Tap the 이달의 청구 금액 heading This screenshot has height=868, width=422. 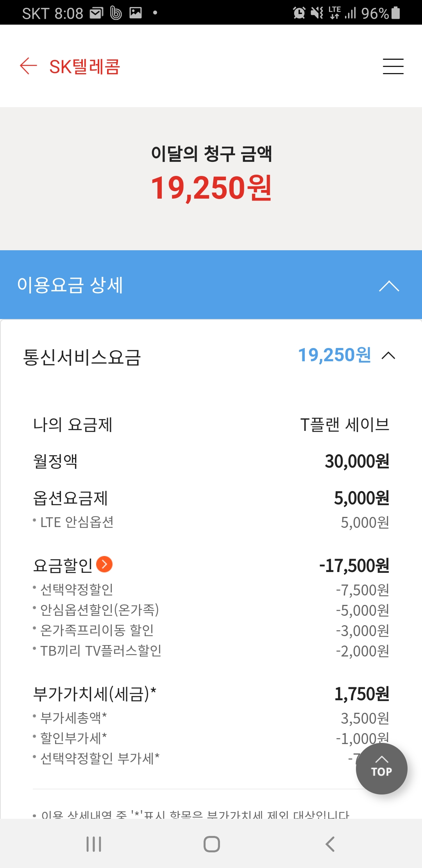(x=211, y=153)
